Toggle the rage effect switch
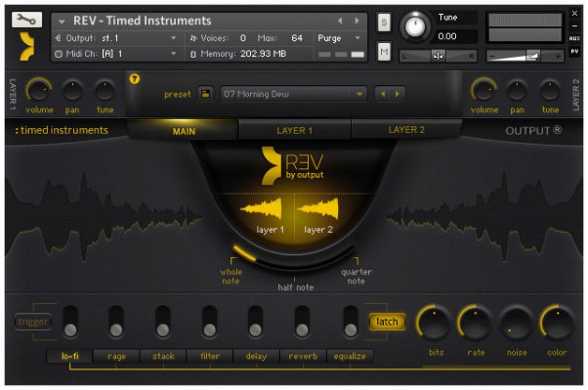Screen dimensions: 588x390 [116, 322]
